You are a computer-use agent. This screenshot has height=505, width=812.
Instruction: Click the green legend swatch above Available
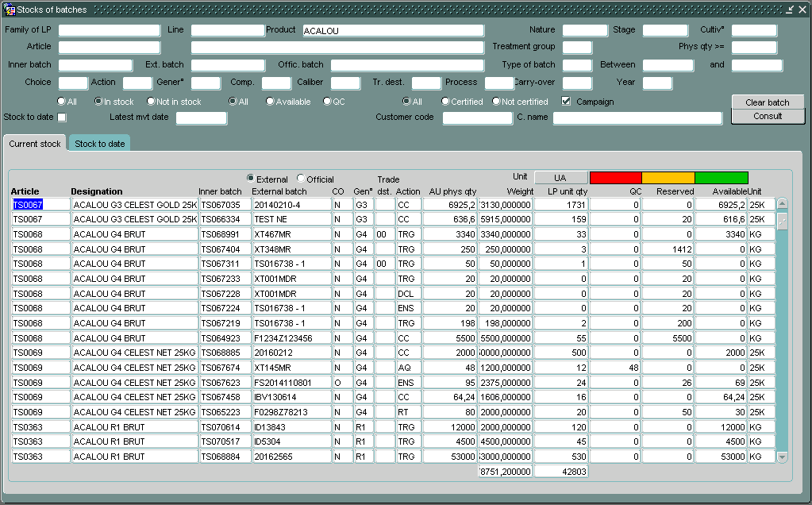point(722,178)
